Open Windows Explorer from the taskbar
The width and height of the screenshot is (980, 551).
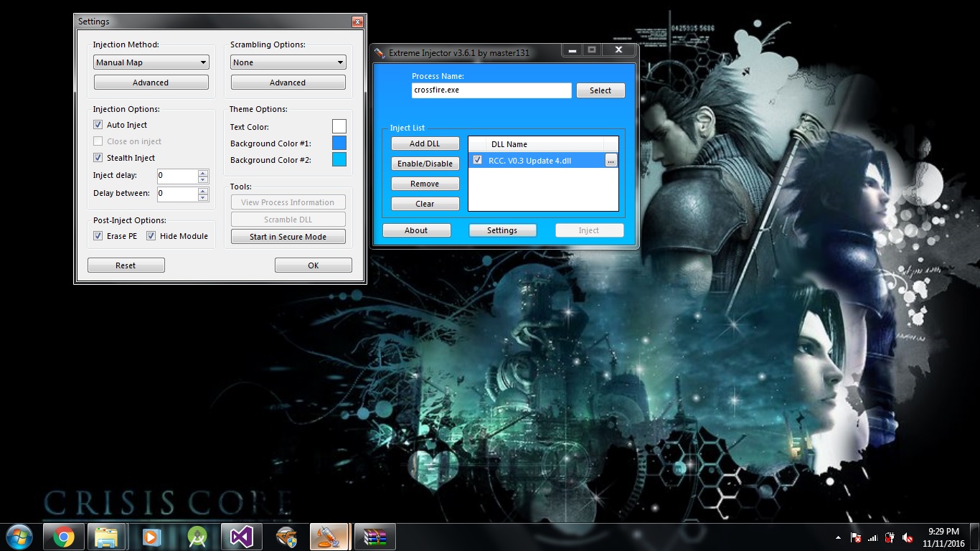(x=107, y=537)
